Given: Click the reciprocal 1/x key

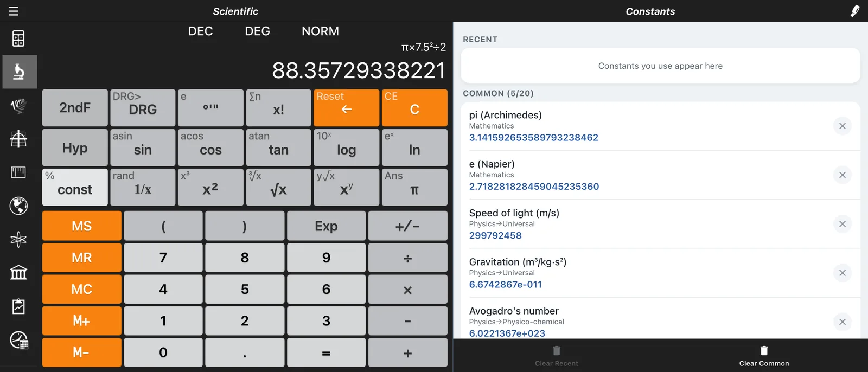Looking at the screenshot, I should [x=143, y=187].
